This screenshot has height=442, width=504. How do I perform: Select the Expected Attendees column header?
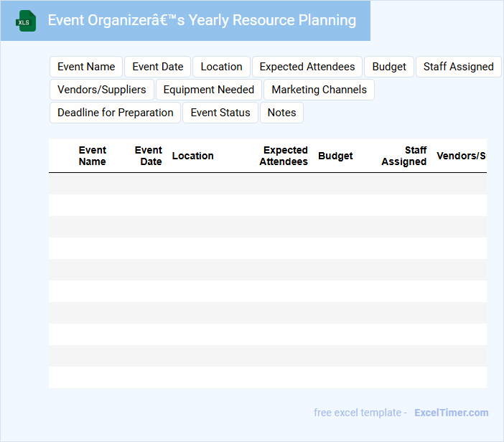(284, 156)
